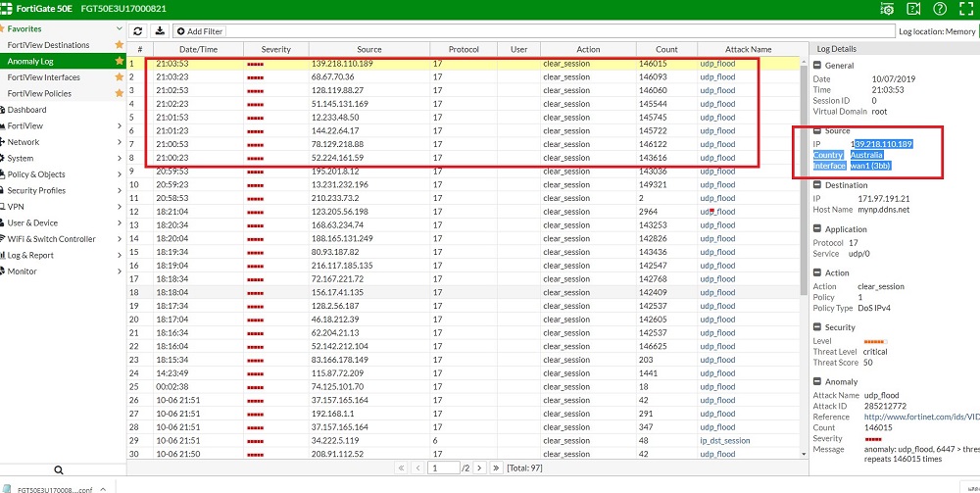Open the help question mark icon
This screenshot has height=493, width=980.
(x=940, y=9)
